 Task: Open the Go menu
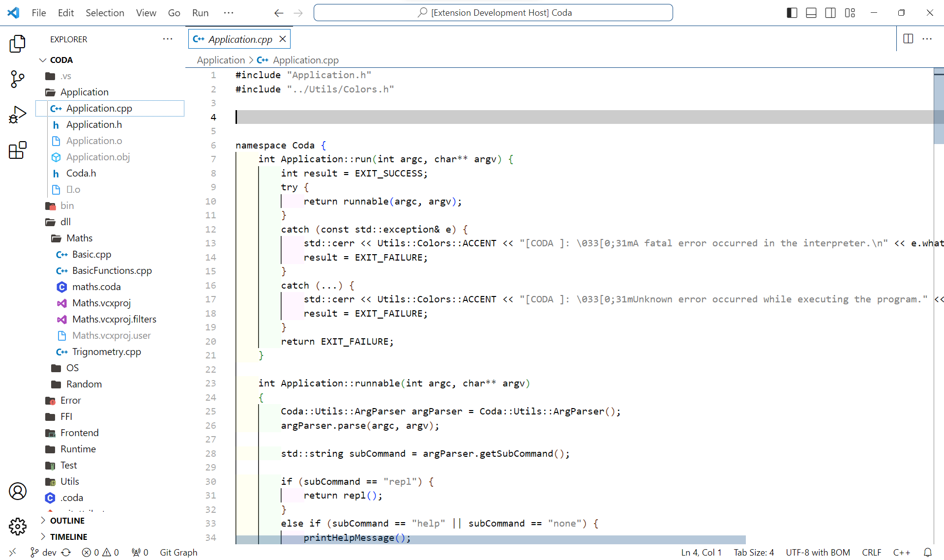point(174,13)
